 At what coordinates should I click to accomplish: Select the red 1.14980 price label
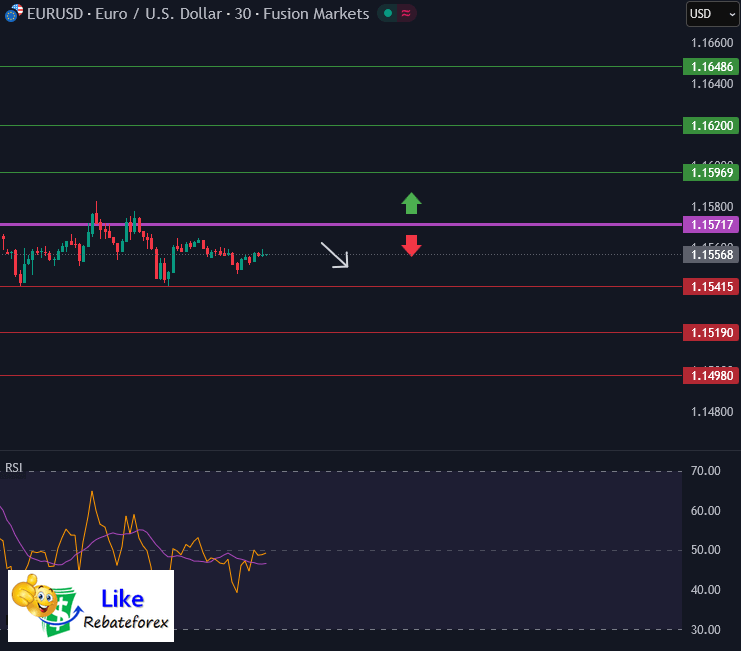[711, 376]
